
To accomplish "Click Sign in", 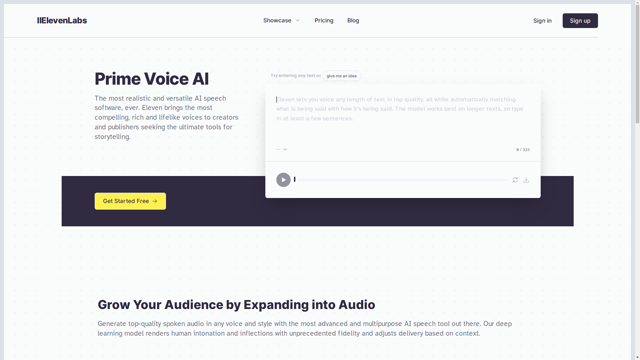I will 542,21.
